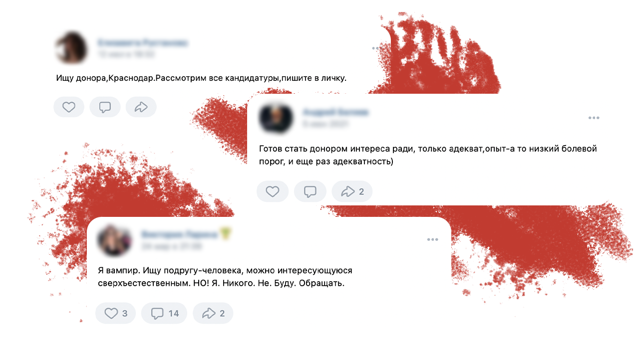Image resolution: width=644 pixels, height=349 pixels.
Task: Share the 'Готов стать донором' post with 2 reposts
Action: tap(352, 191)
